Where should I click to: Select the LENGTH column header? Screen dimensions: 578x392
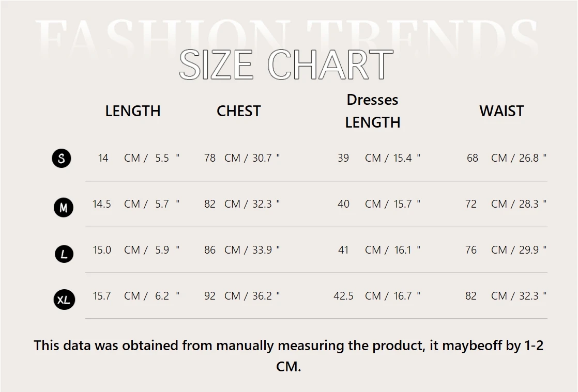coord(133,111)
